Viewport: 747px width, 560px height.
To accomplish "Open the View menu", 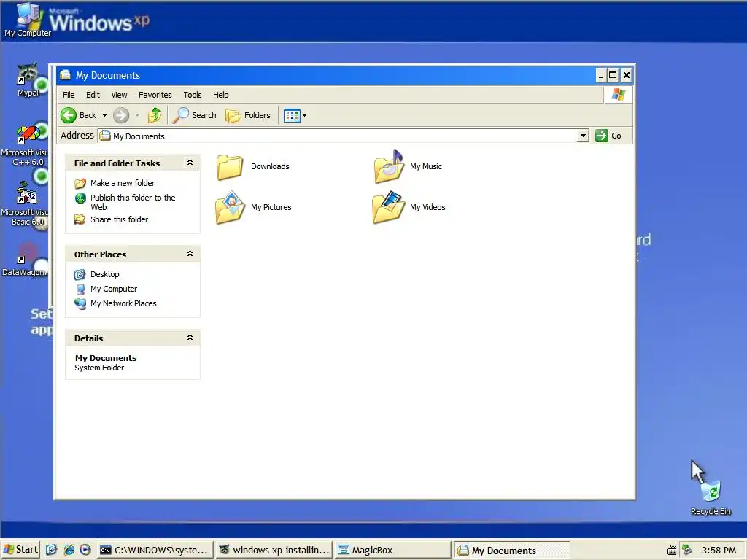I will point(119,95).
